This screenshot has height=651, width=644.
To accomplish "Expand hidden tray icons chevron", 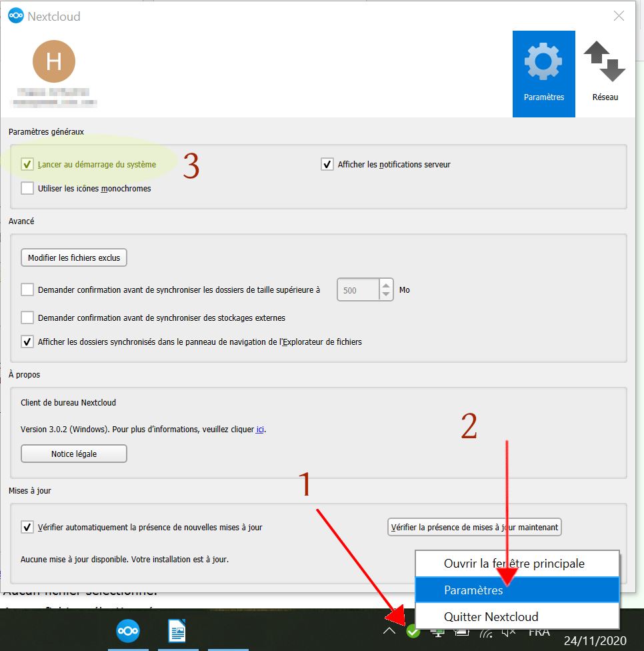I will coord(389,631).
